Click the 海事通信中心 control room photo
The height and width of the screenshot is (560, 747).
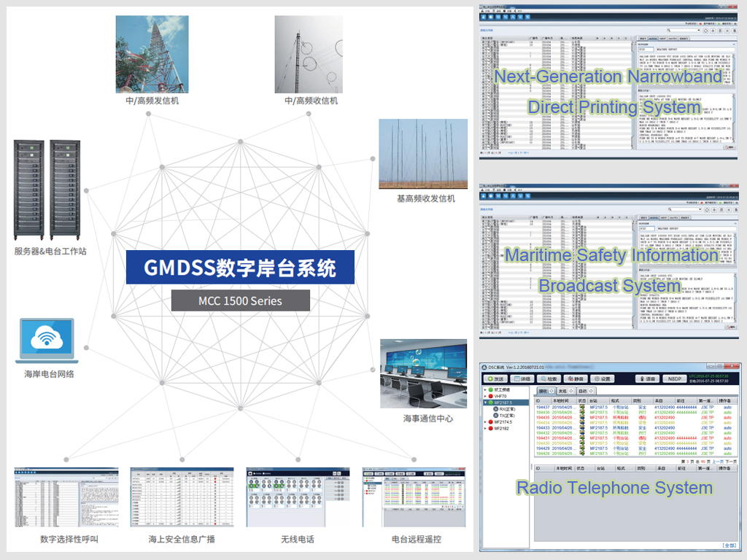pos(423,373)
